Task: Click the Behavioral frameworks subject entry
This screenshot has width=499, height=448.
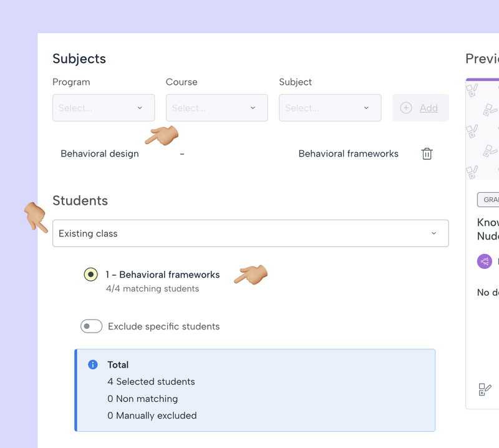Action: pyautogui.click(x=348, y=153)
